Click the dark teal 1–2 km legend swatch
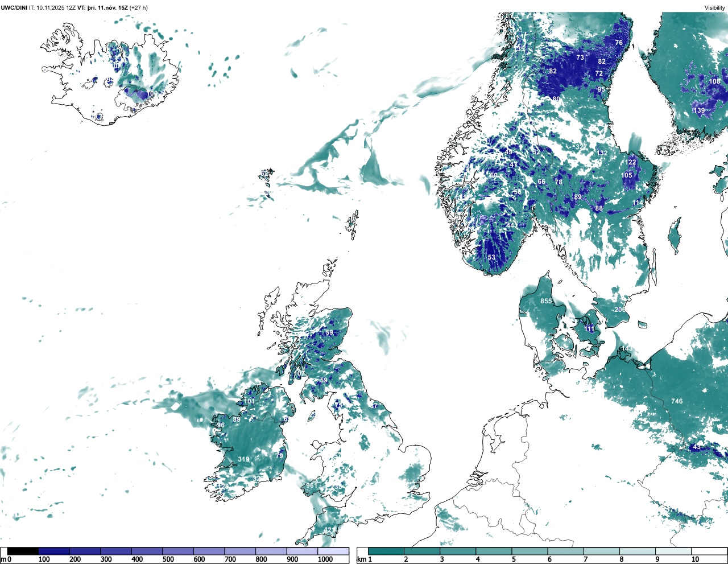Viewport: 728px width, 564px height. (386, 551)
